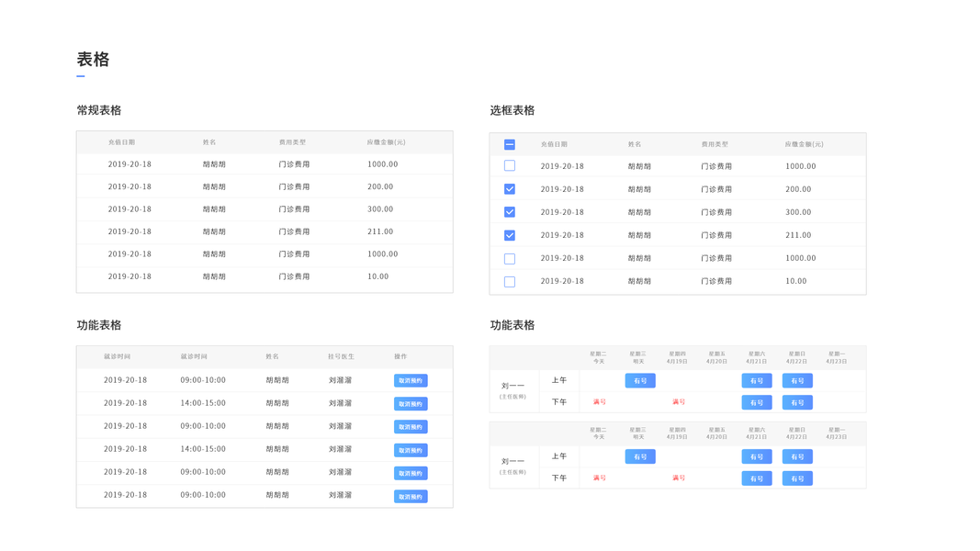
Task: Check the first row checkbox under the header in 选框表格
Action: click(510, 165)
